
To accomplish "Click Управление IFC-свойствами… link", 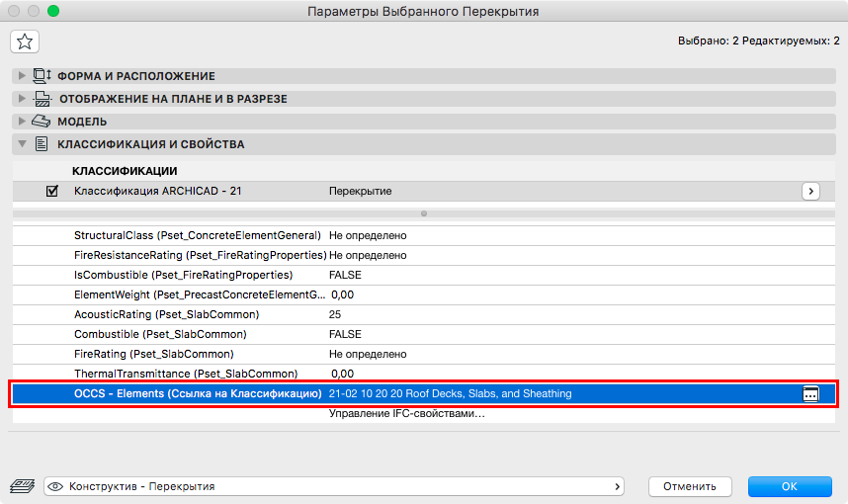I will [406, 414].
